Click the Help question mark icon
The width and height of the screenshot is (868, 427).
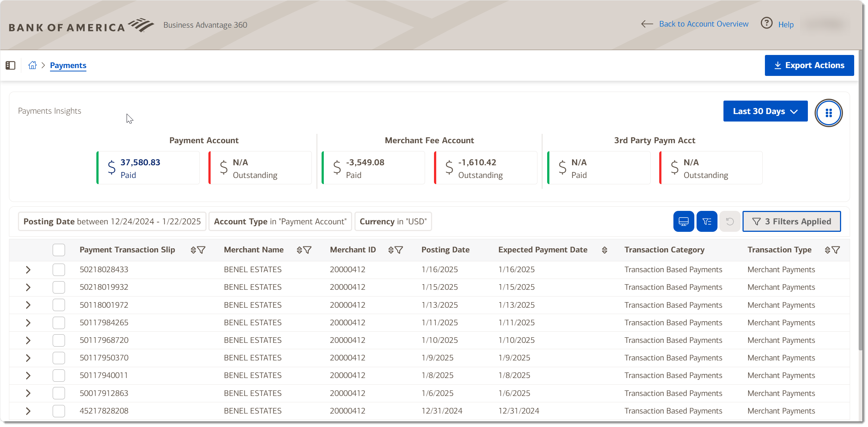click(766, 24)
